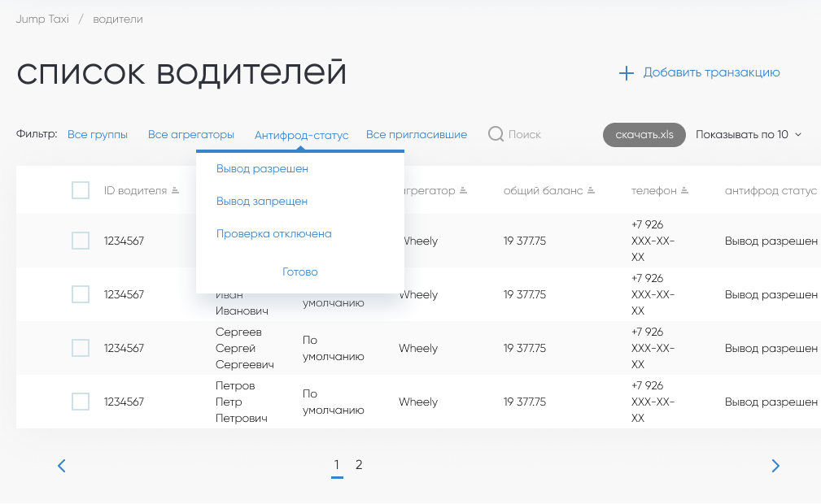
Task: Toggle the select-all checkbox in table header
Action: (81, 191)
